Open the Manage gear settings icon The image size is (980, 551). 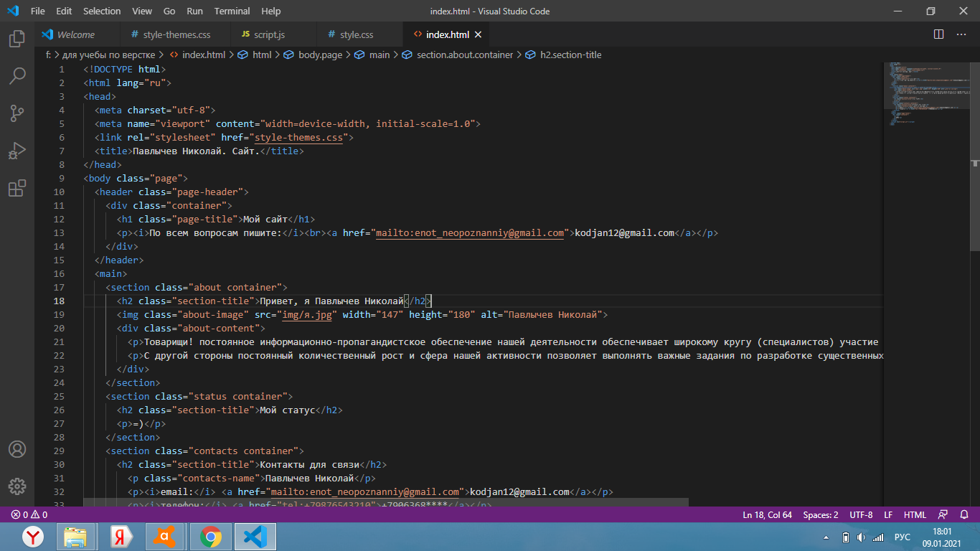click(x=17, y=486)
